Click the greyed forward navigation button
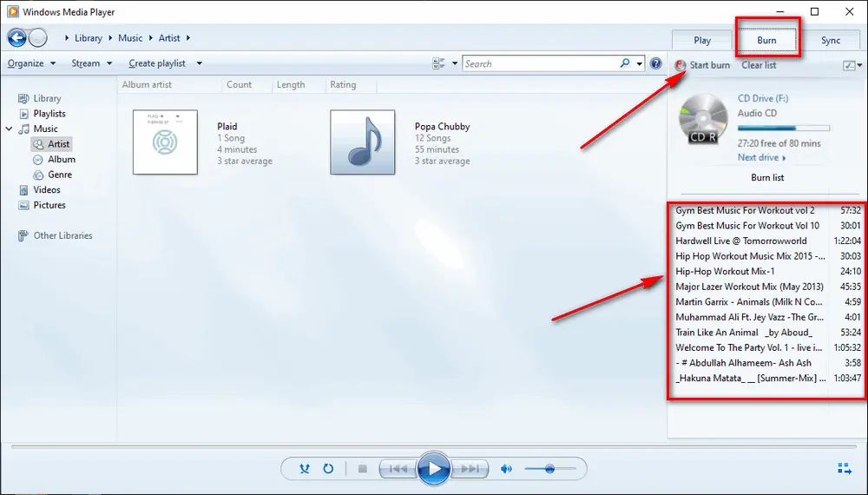 37,37
